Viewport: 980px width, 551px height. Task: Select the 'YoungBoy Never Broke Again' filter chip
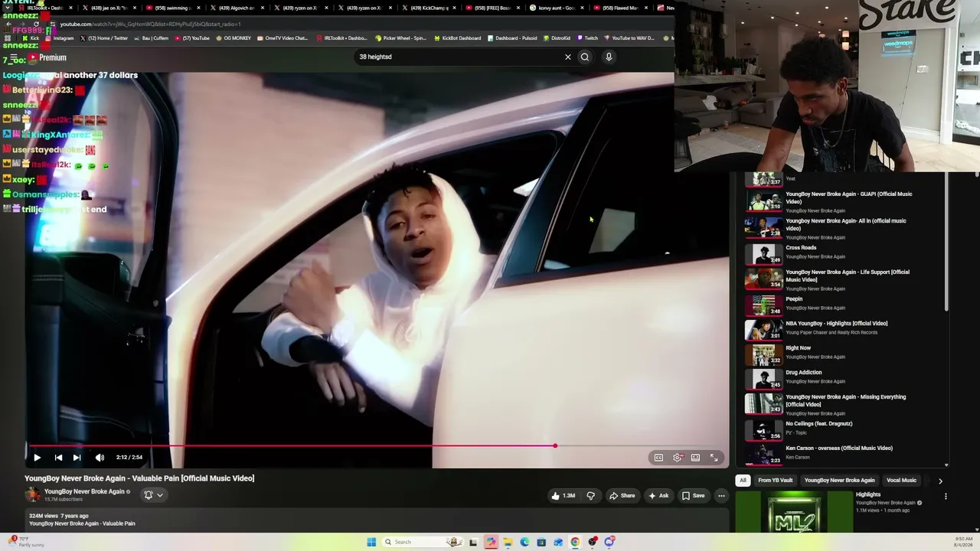839,481
